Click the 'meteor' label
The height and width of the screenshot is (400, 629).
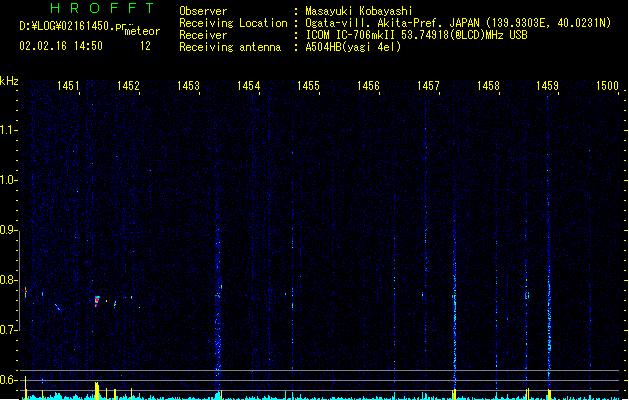[142, 31]
